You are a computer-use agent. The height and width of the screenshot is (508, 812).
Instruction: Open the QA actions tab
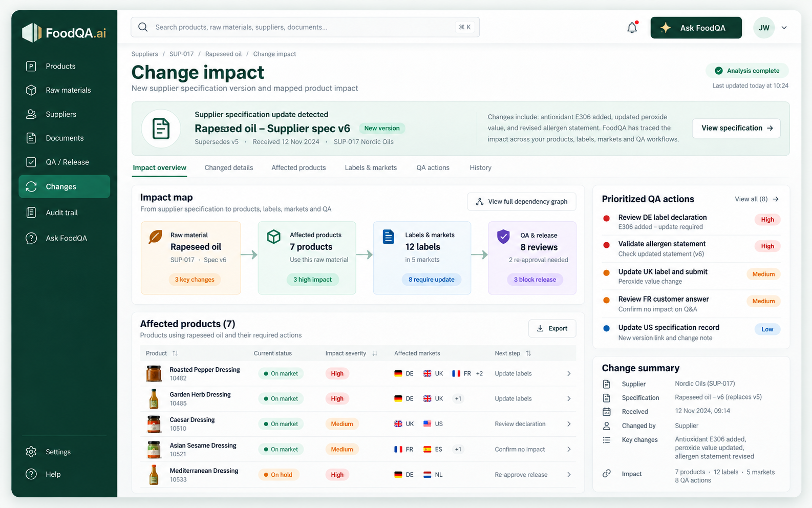433,167
